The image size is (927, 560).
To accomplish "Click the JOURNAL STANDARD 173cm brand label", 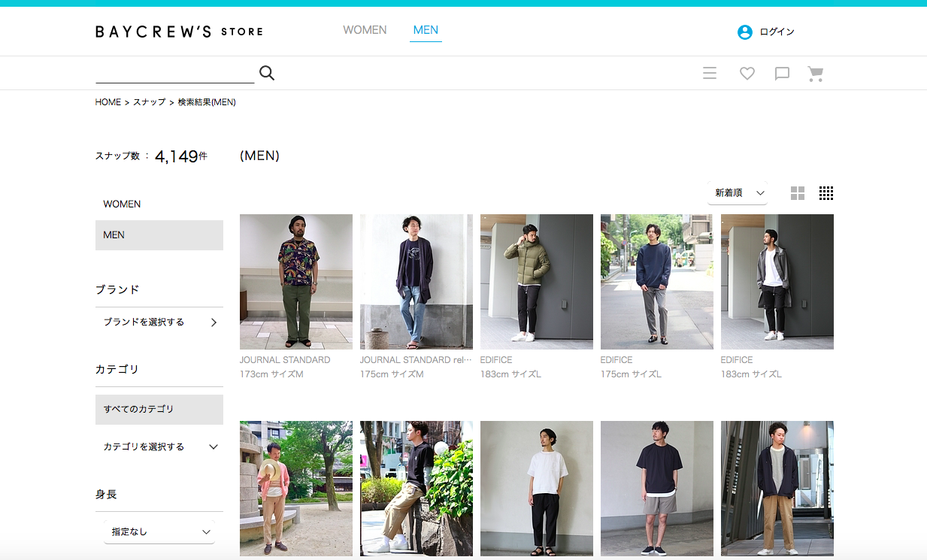I will (x=285, y=360).
